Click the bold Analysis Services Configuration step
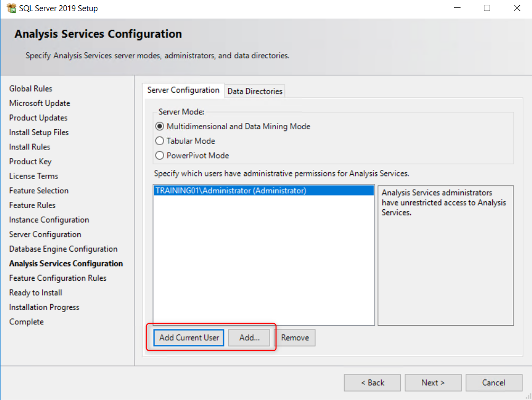The image size is (532, 400). (66, 264)
